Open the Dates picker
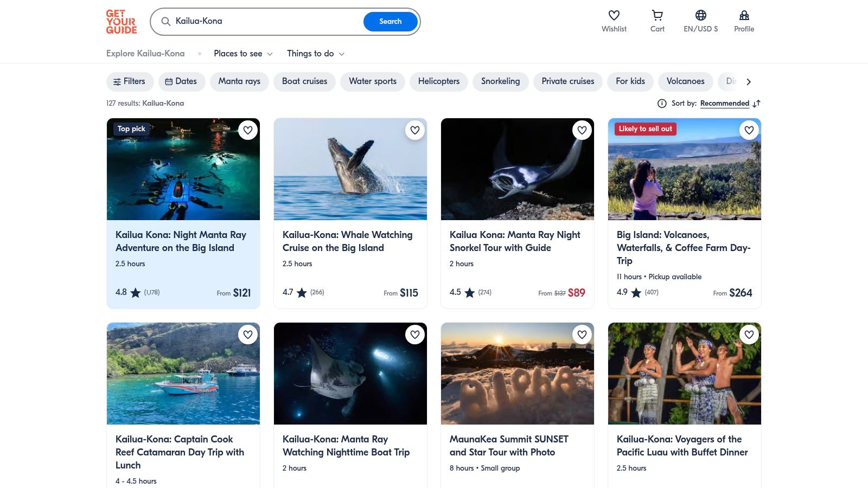The height and width of the screenshot is (488, 868). click(x=181, y=81)
